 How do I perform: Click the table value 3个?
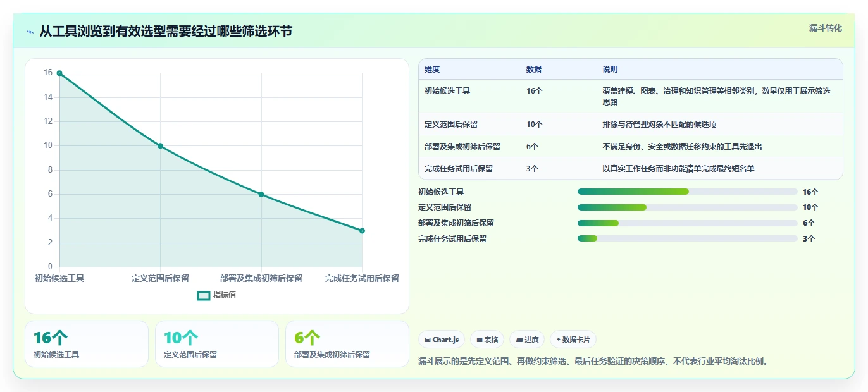coord(533,169)
